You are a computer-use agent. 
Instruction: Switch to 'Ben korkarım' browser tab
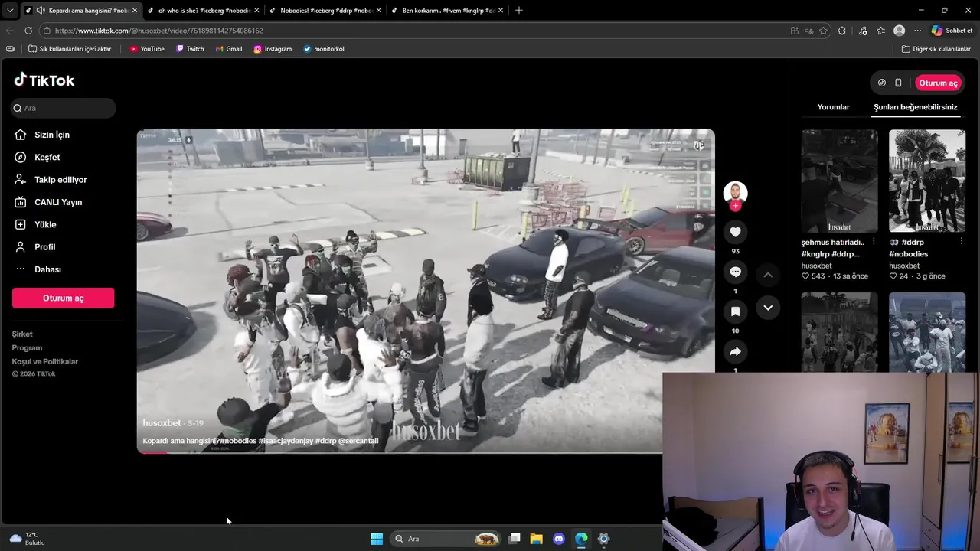pos(448,11)
